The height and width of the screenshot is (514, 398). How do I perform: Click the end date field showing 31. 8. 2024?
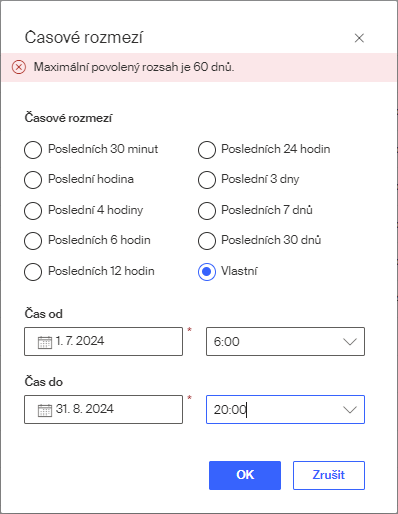103,409
